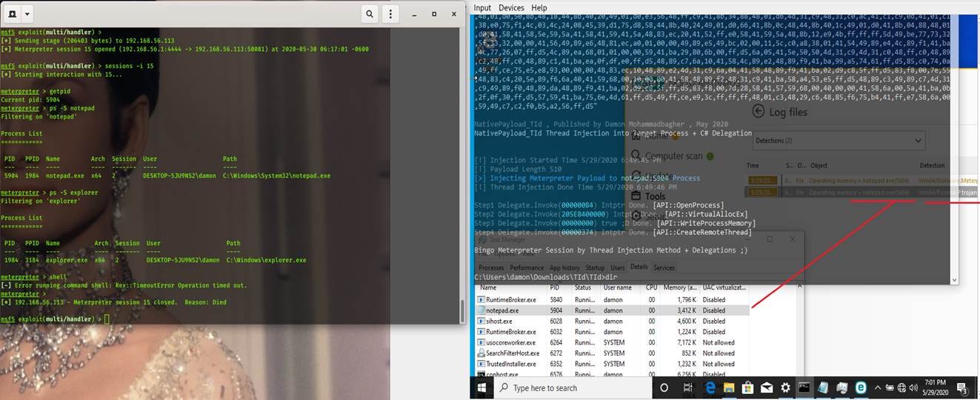Select notepad.exe process row
This screenshot has width=980, height=400.
tap(613, 310)
